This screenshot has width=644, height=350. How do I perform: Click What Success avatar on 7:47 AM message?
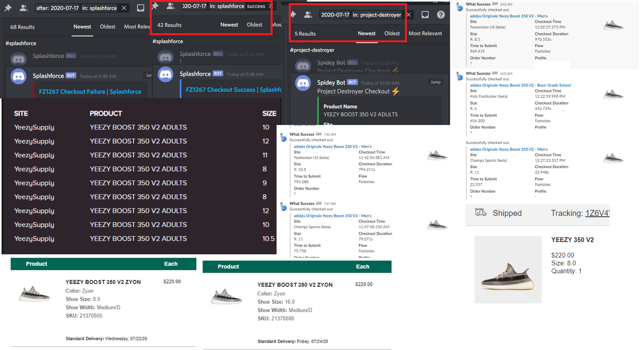[x=283, y=206]
